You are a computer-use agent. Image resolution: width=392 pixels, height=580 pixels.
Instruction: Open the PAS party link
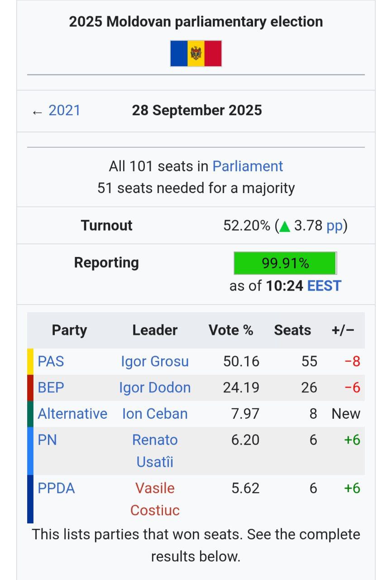pos(51,362)
